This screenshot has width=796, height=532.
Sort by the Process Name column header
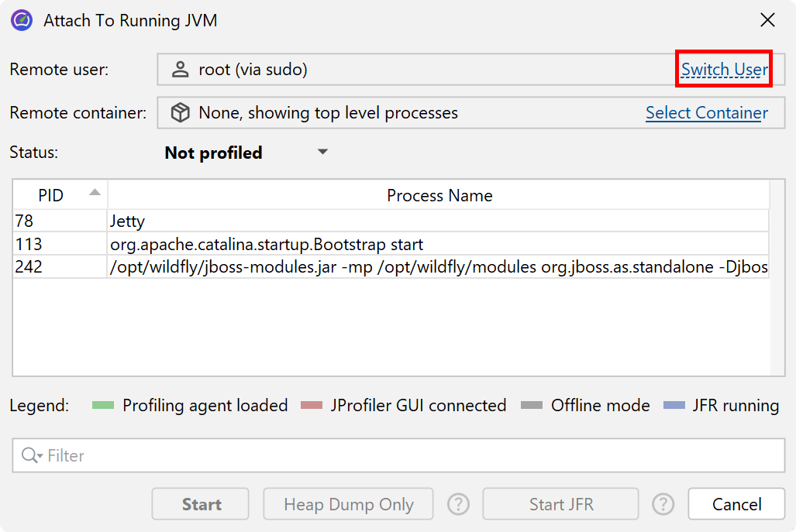[439, 195]
